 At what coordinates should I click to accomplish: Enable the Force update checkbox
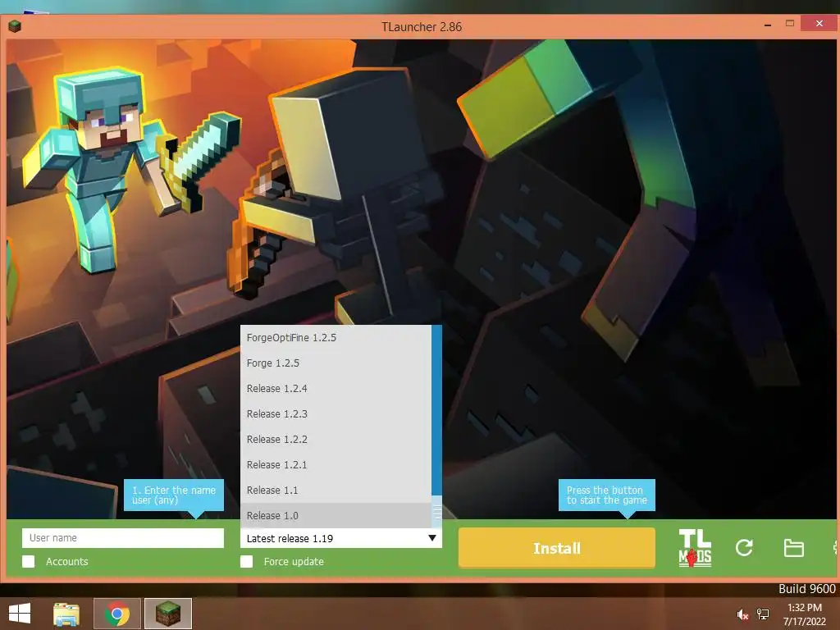click(246, 561)
